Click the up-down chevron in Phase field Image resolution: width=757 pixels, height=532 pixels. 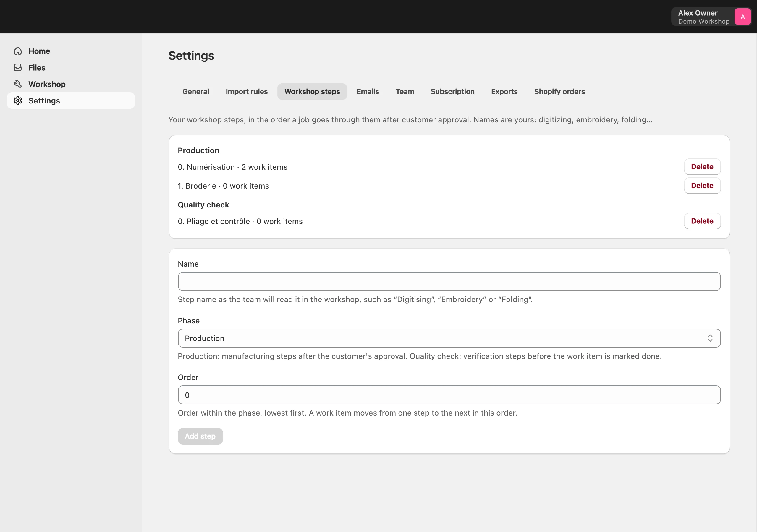[x=710, y=338]
